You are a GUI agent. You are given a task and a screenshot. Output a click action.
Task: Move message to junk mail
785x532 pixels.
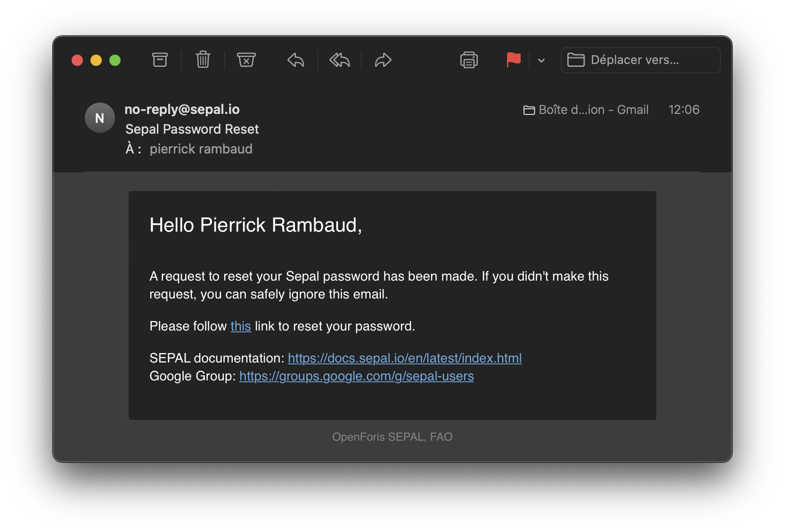click(246, 60)
